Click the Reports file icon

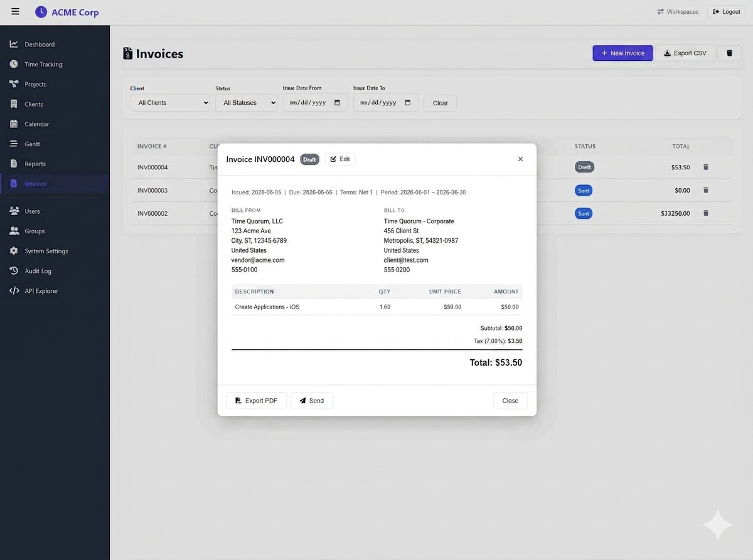14,164
